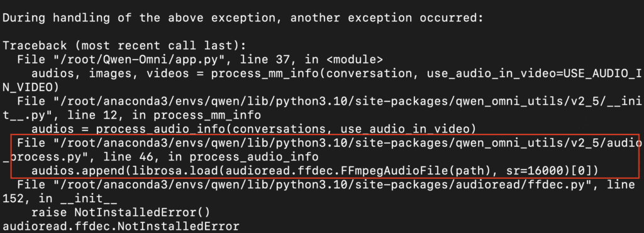Image resolution: width=644 pixels, height=233 pixels.
Task: Click the final audioread.ffdec.NotInstalledError message
Action: [121, 227]
